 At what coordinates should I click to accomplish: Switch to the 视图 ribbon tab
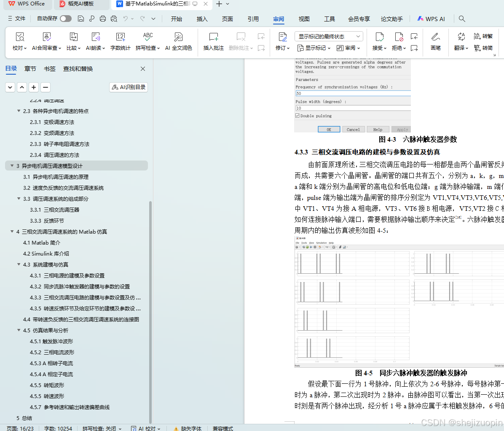click(x=304, y=19)
